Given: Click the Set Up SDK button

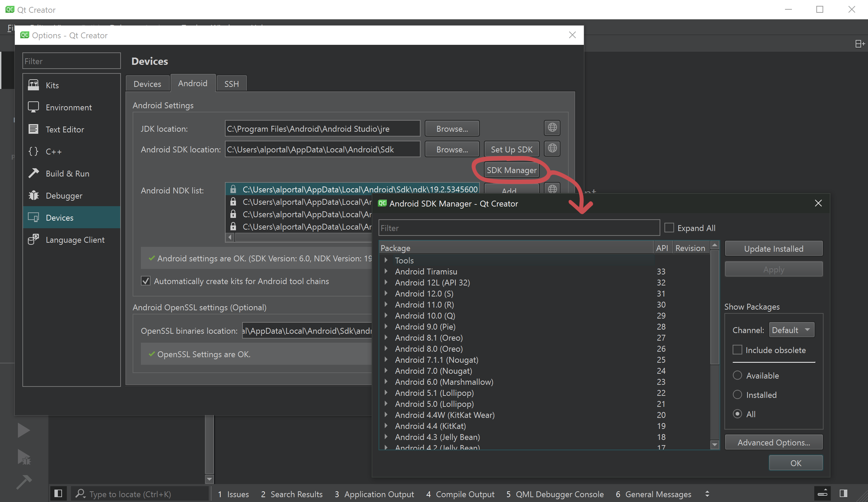Looking at the screenshot, I should coord(511,149).
